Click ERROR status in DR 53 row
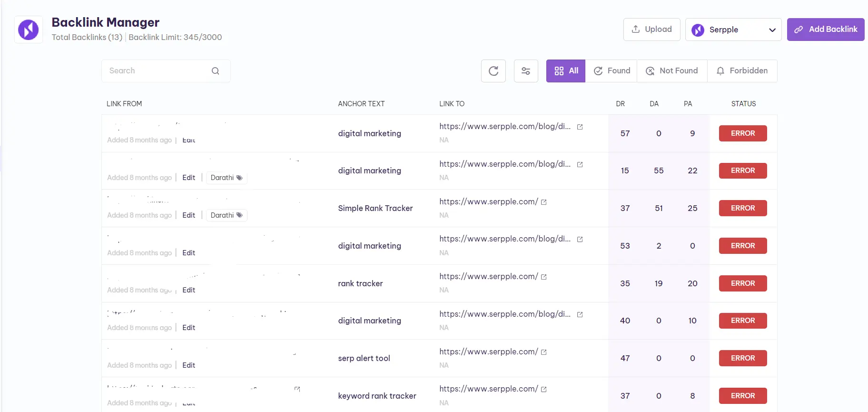 (743, 246)
